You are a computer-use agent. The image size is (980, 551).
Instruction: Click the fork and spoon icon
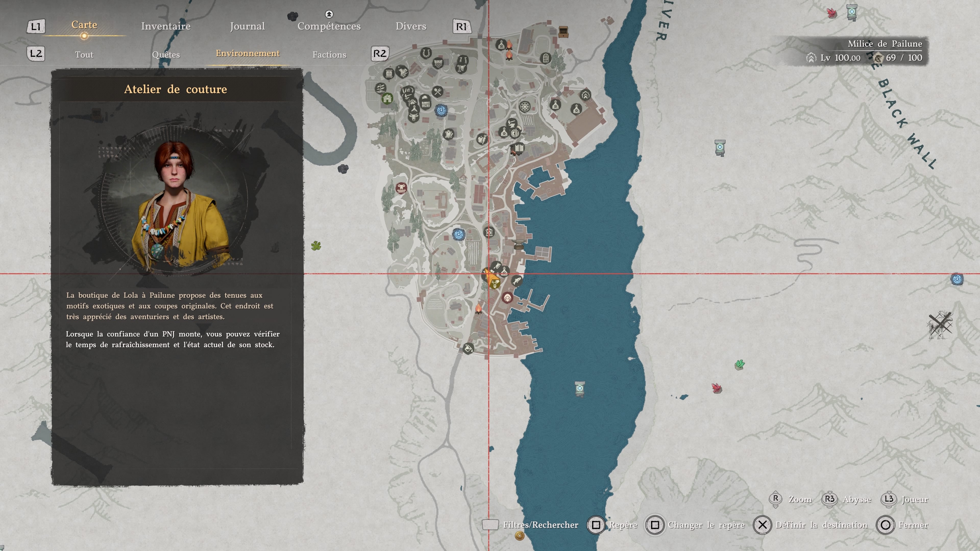pos(438,92)
